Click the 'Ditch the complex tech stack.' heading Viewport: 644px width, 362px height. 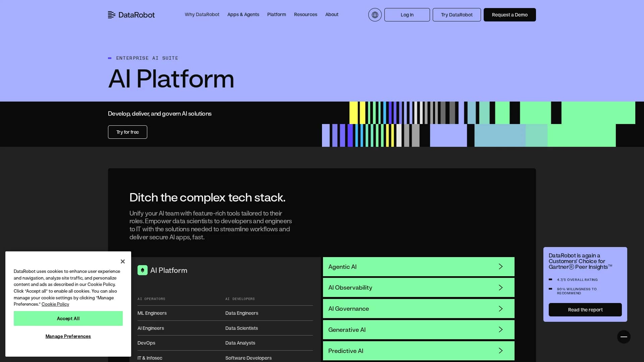coord(207,197)
